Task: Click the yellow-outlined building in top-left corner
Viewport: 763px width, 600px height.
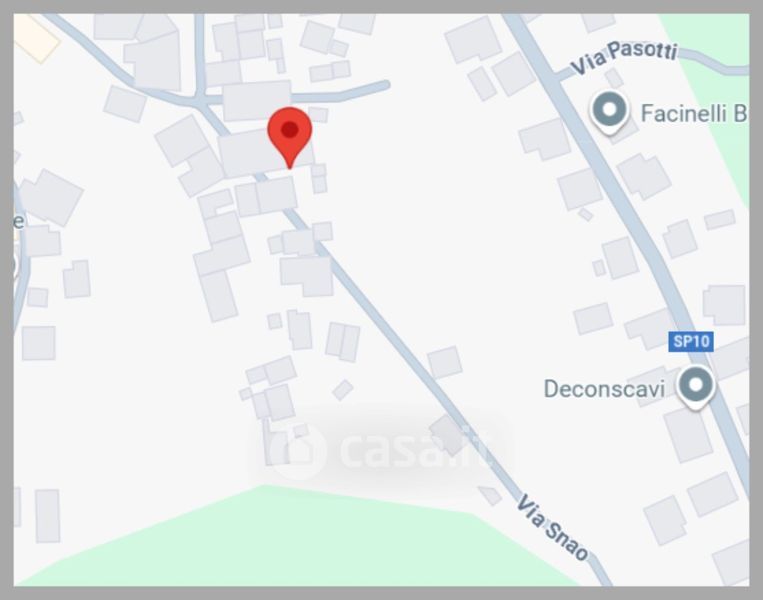Action: coord(35,37)
